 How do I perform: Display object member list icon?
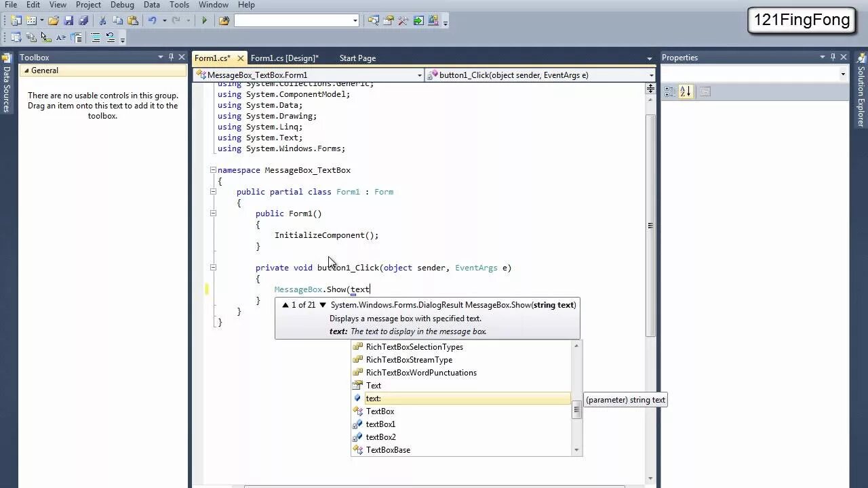(16, 38)
